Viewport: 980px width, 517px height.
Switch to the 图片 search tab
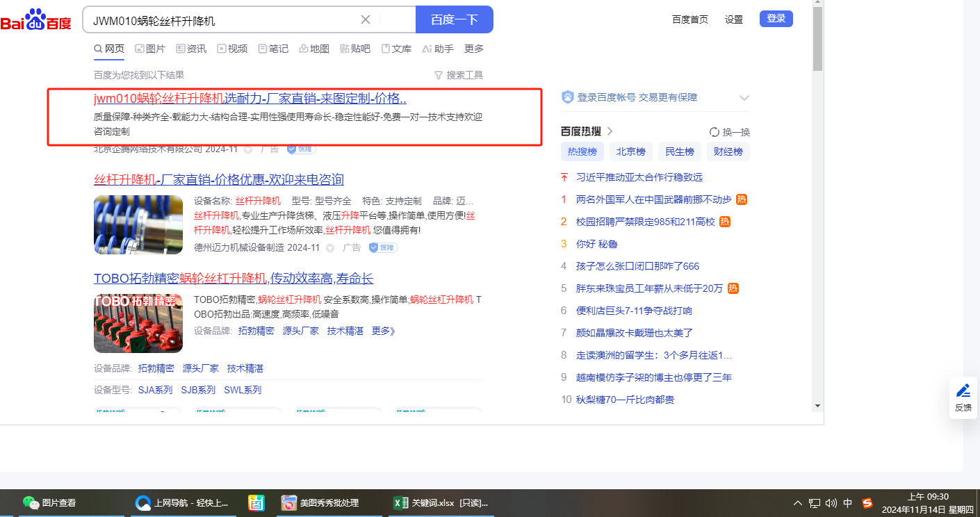[x=149, y=49]
